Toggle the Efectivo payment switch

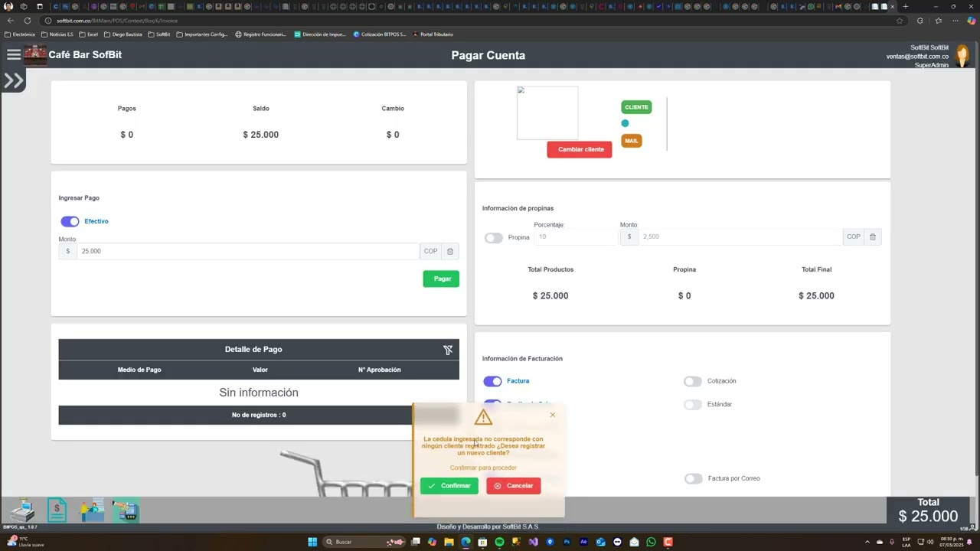[x=70, y=221]
